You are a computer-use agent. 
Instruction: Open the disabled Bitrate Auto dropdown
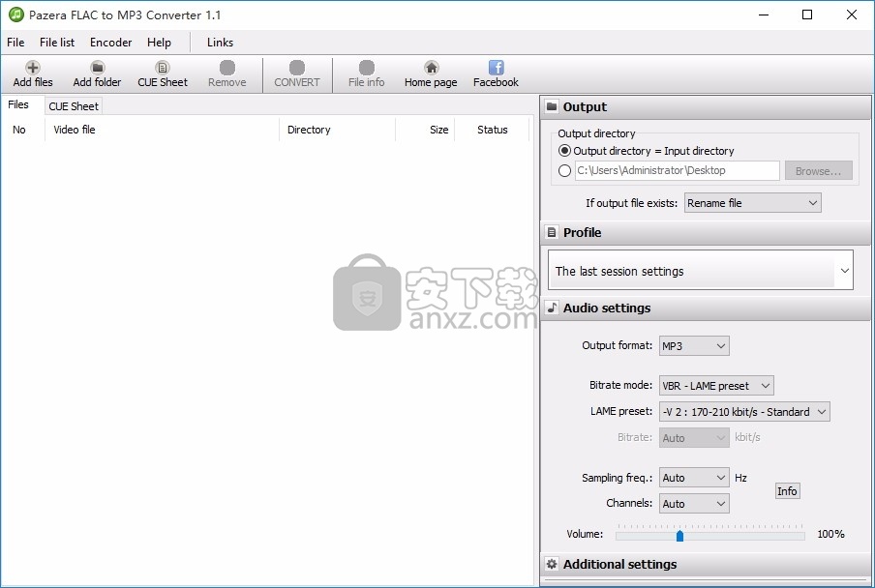pyautogui.click(x=694, y=437)
